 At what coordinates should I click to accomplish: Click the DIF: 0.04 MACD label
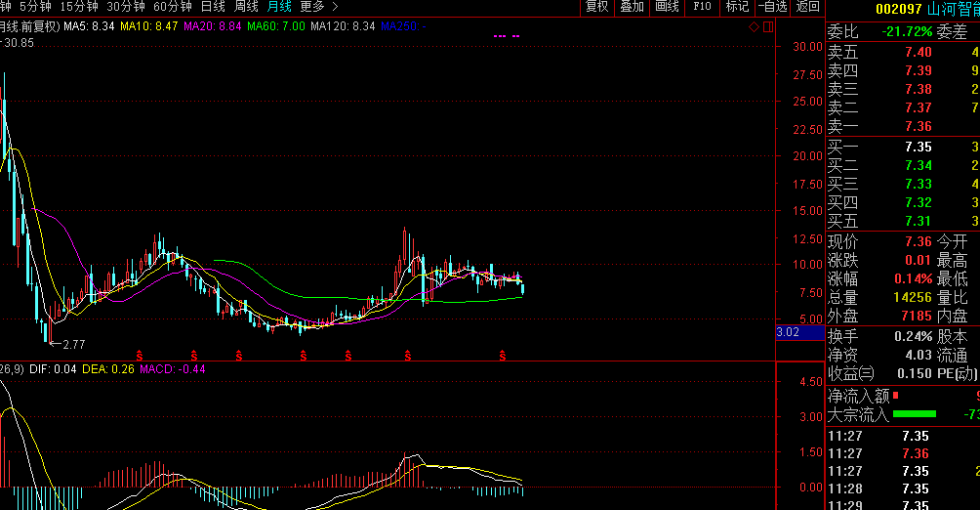click(53, 369)
